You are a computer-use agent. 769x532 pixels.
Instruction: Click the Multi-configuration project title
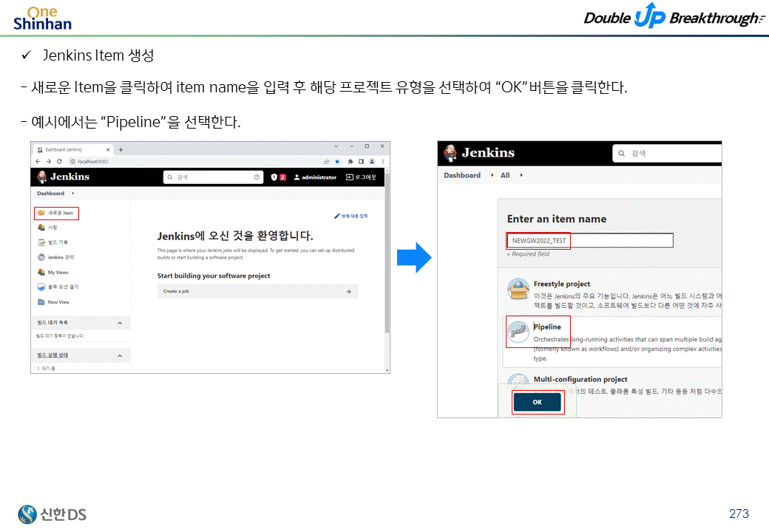pos(580,379)
